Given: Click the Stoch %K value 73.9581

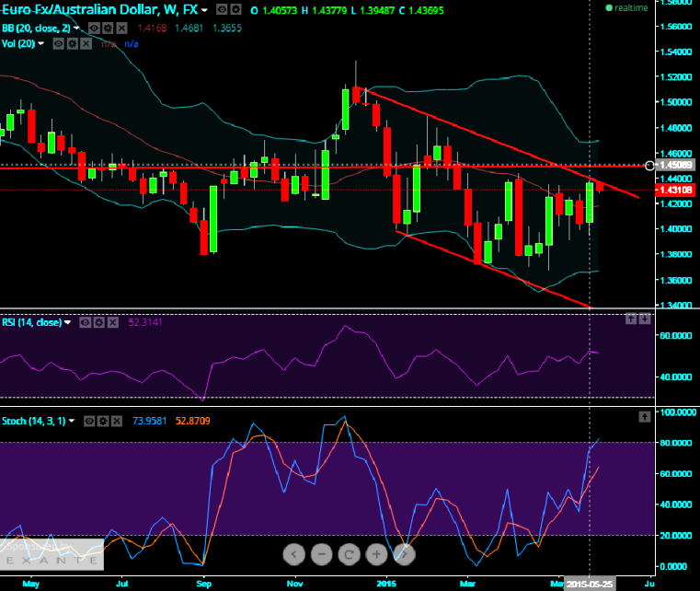Looking at the screenshot, I should point(150,422).
